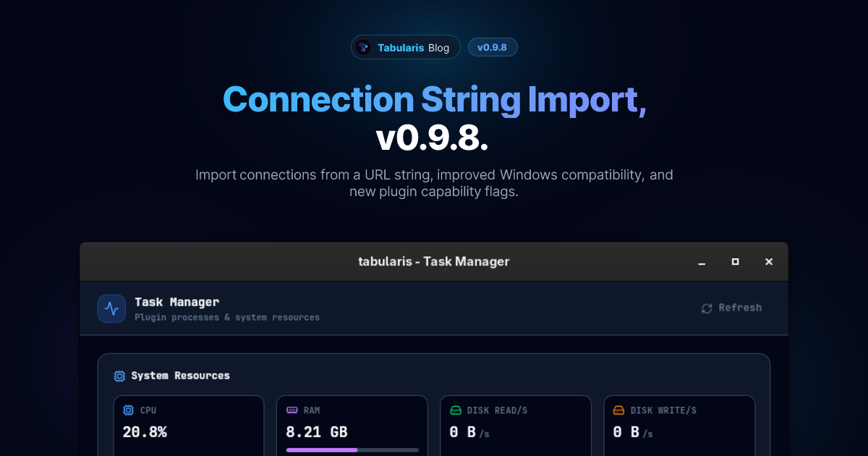Screen dimensions: 868x456
Task: Click the Task Manager pulse waveform icon
Action: 111,308
